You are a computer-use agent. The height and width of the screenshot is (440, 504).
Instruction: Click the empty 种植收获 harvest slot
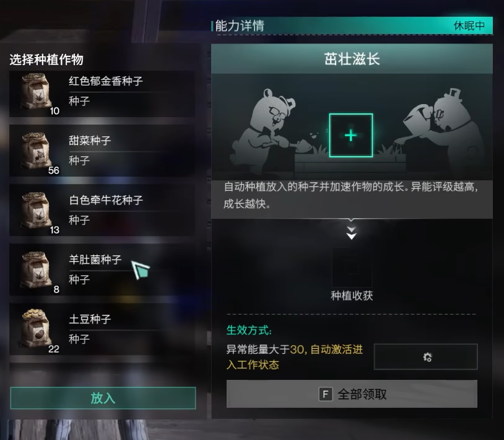(352, 268)
